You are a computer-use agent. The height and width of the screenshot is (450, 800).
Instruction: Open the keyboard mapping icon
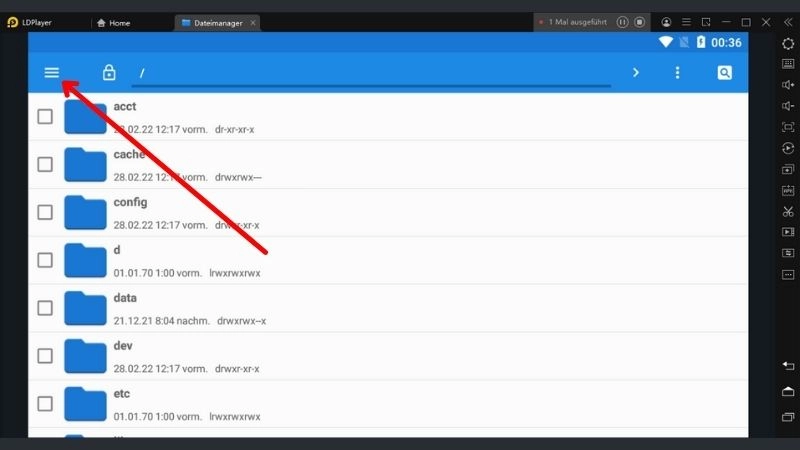(x=788, y=64)
